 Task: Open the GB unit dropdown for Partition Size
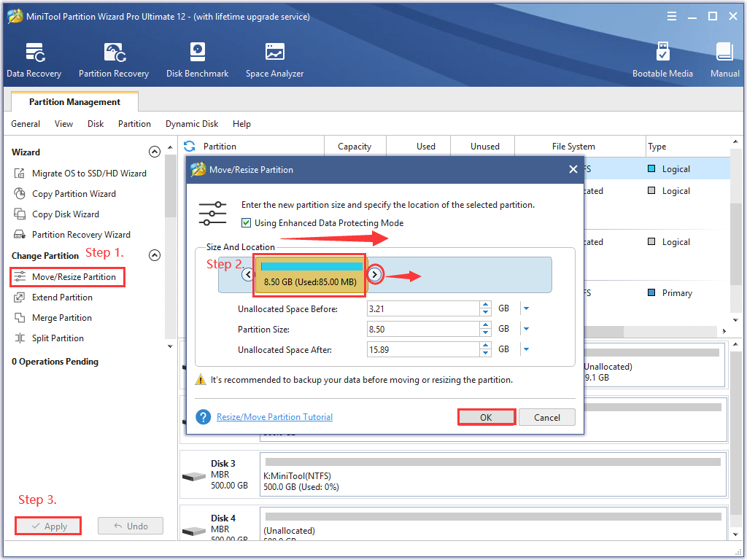pyautogui.click(x=526, y=328)
